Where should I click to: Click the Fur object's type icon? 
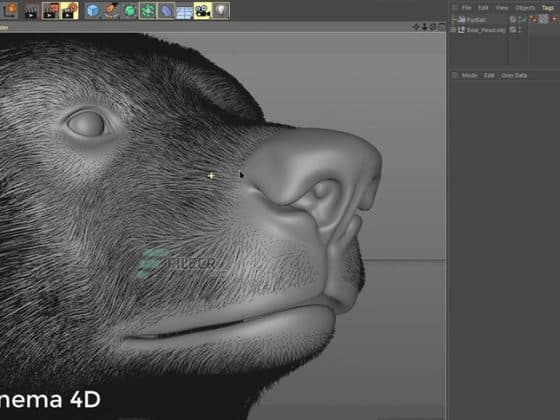click(461, 20)
